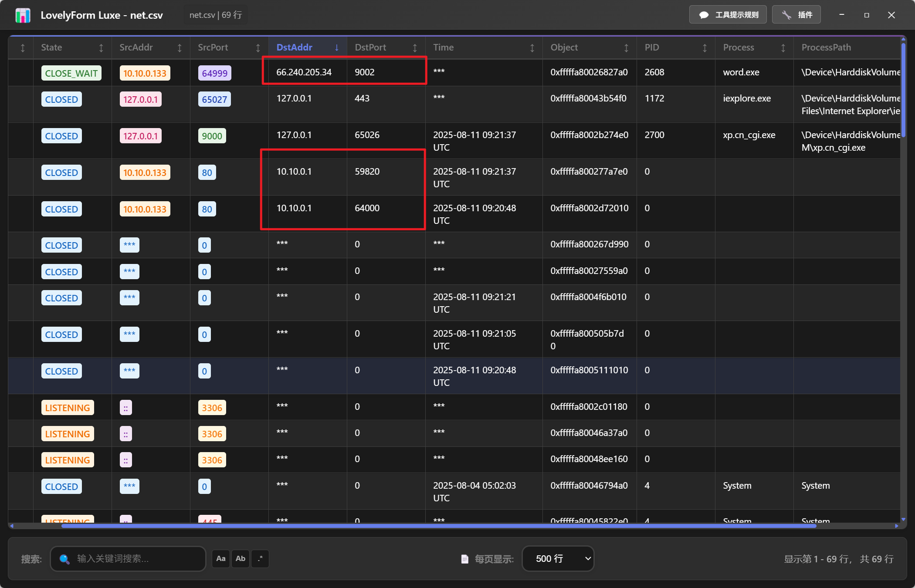
Task: Toggle the Ab whole-word match option
Action: pyautogui.click(x=241, y=559)
